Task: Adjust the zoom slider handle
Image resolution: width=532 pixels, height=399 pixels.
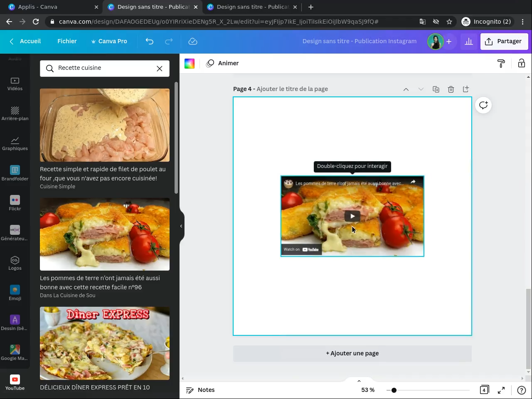Action: click(394, 390)
